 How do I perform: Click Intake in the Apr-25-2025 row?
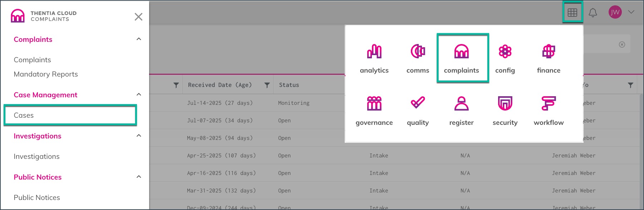point(379,156)
